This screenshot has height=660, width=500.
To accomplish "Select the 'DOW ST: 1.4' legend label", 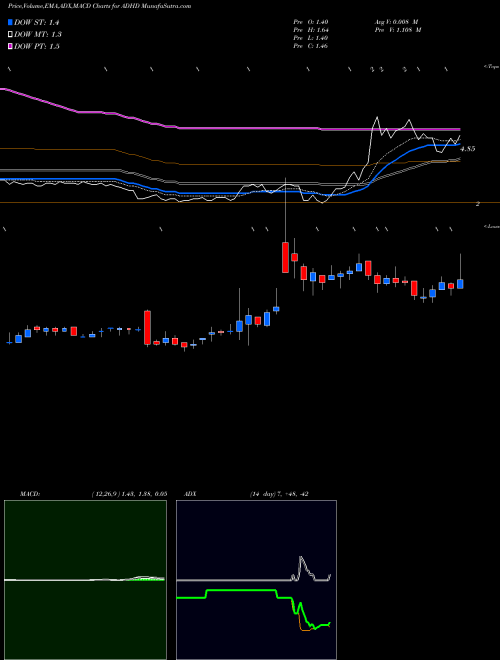I will (x=38, y=23).
